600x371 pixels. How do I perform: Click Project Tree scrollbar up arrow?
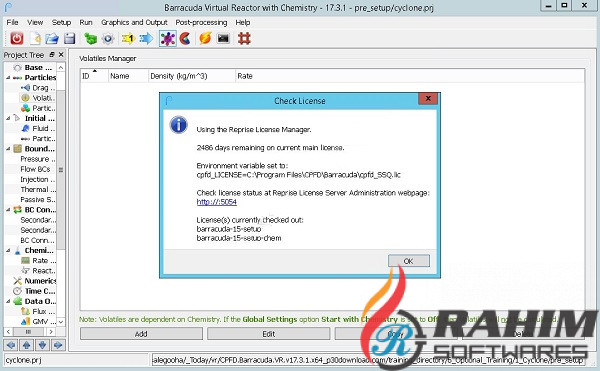[x=61, y=68]
